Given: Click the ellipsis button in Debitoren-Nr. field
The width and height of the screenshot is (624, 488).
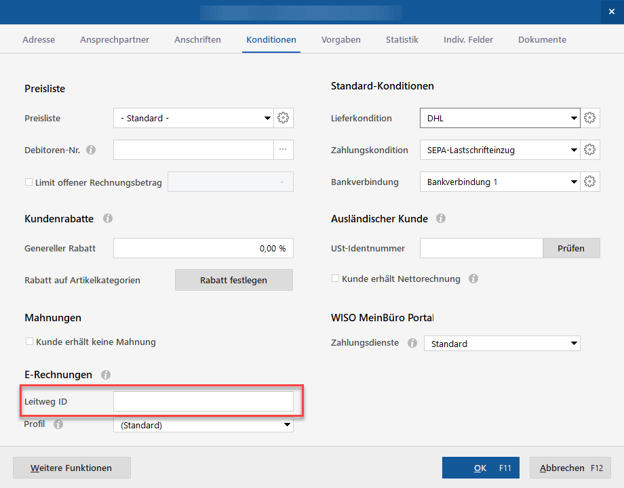Looking at the screenshot, I should pyautogui.click(x=284, y=150).
